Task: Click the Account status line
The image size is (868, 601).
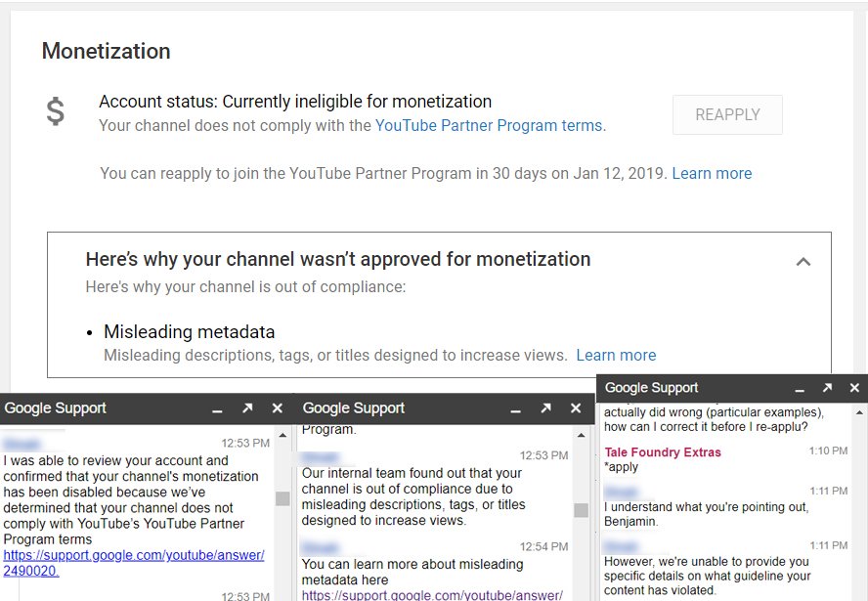Action: point(295,102)
